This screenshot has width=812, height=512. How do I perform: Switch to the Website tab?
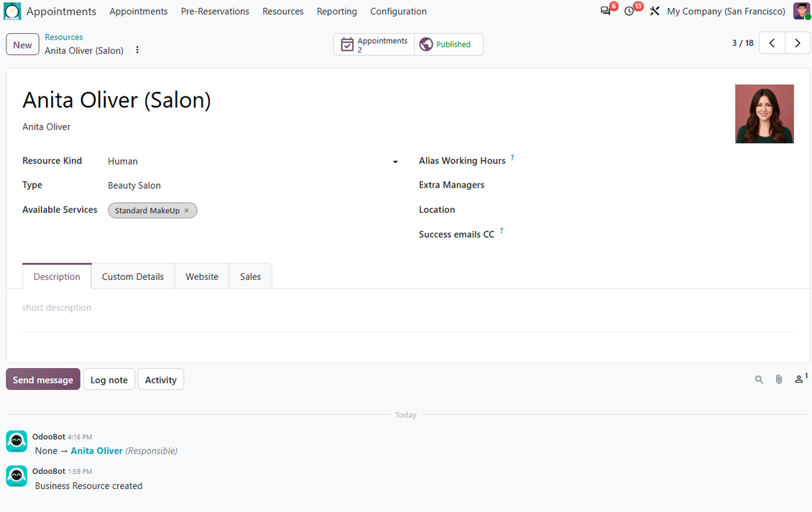(202, 277)
